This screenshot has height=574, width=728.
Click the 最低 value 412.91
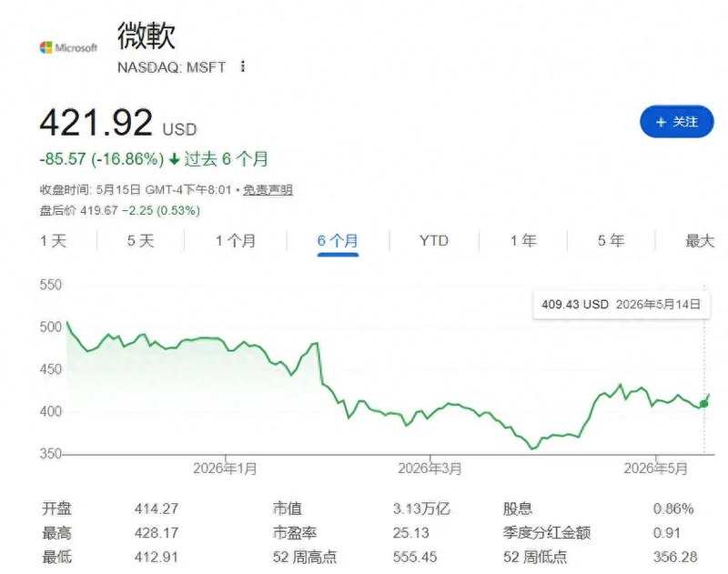(157, 557)
